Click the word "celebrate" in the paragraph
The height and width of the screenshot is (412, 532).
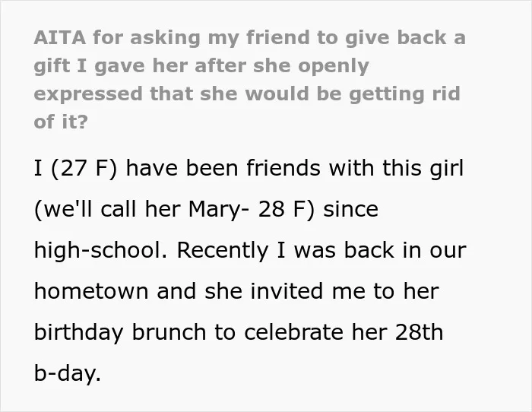pyautogui.click(x=293, y=332)
